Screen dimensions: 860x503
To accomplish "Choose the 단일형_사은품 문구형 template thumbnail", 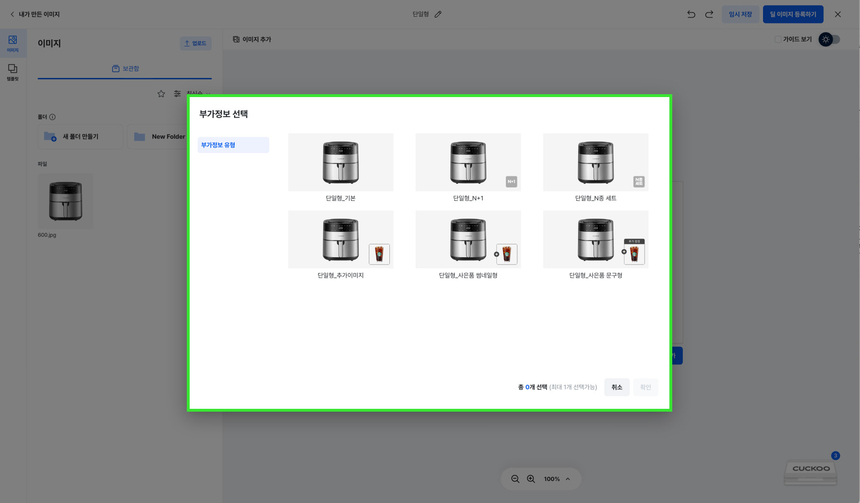I will (595, 240).
